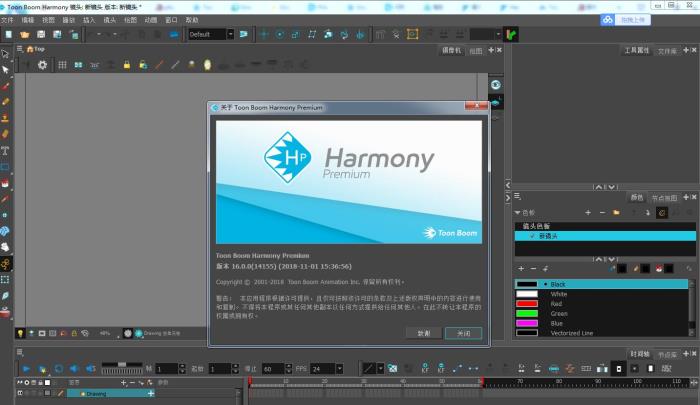
Task: Click the Delete Keyframe KF icon in the timeline
Action: point(441,368)
